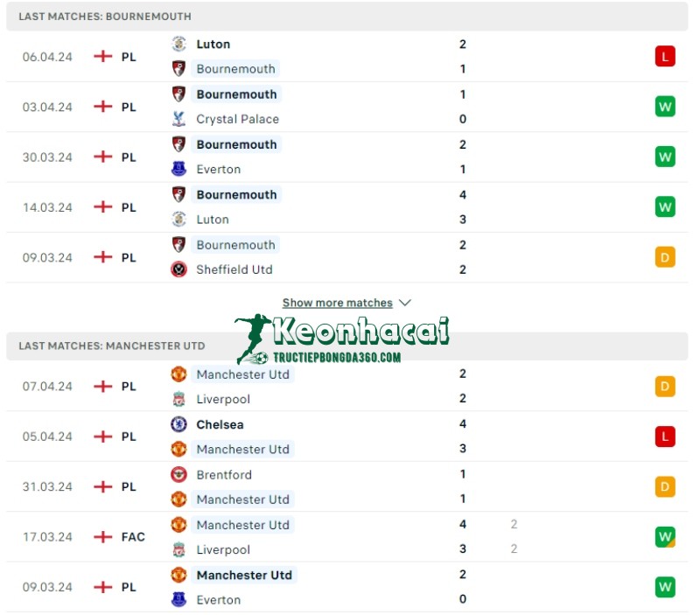Click the Chelsea club badge
700x615 pixels.
pyautogui.click(x=178, y=424)
